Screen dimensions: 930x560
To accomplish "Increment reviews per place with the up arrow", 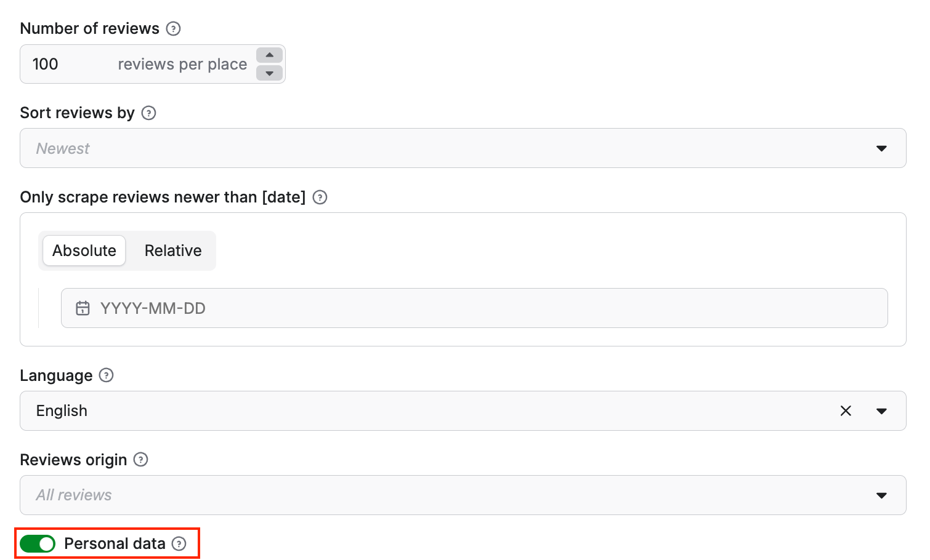I will 270,55.
